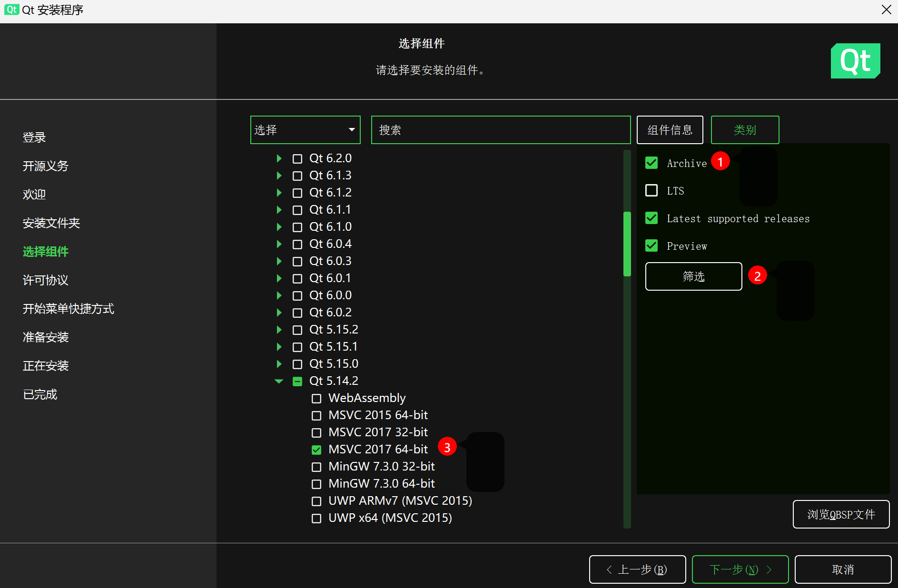Click the 正在安装 step in sidebar

coord(46,366)
